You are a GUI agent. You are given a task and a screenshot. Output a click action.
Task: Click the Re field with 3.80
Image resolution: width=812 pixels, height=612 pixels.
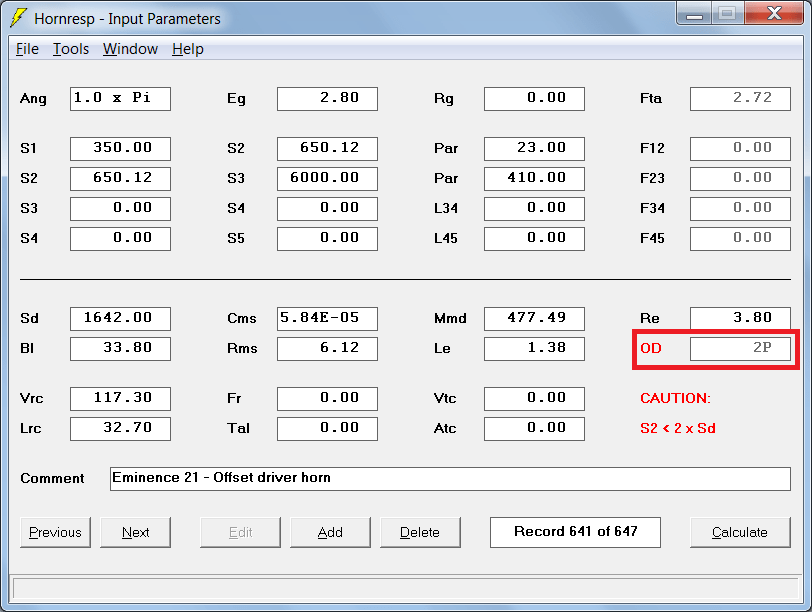tap(740, 318)
